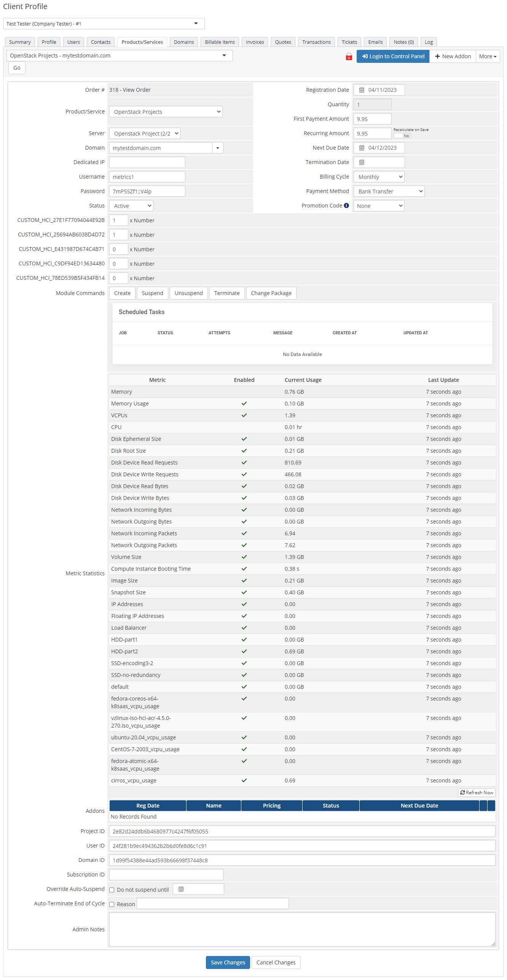507x980 pixels.
Task: Click the New Addon button
Action: [453, 56]
